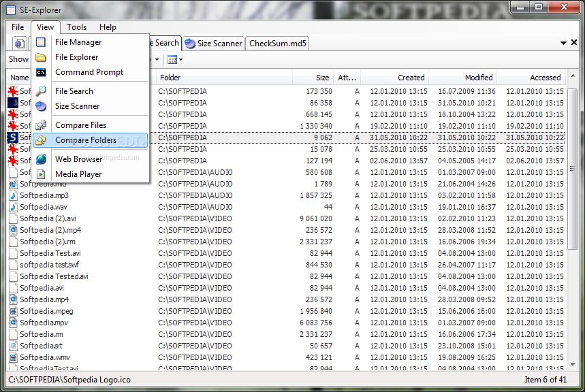Switch to the Size Scanner tab
The width and height of the screenshot is (585, 392).
[x=213, y=44]
